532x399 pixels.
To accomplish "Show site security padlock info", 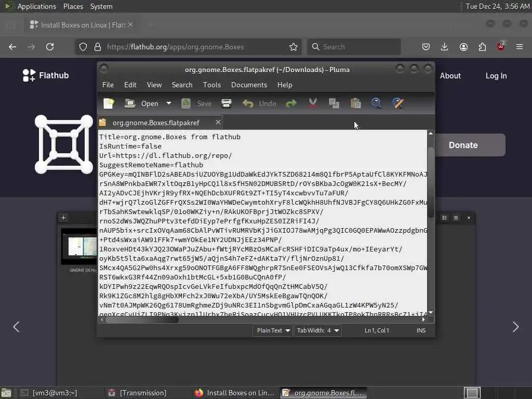I will tap(98, 47).
